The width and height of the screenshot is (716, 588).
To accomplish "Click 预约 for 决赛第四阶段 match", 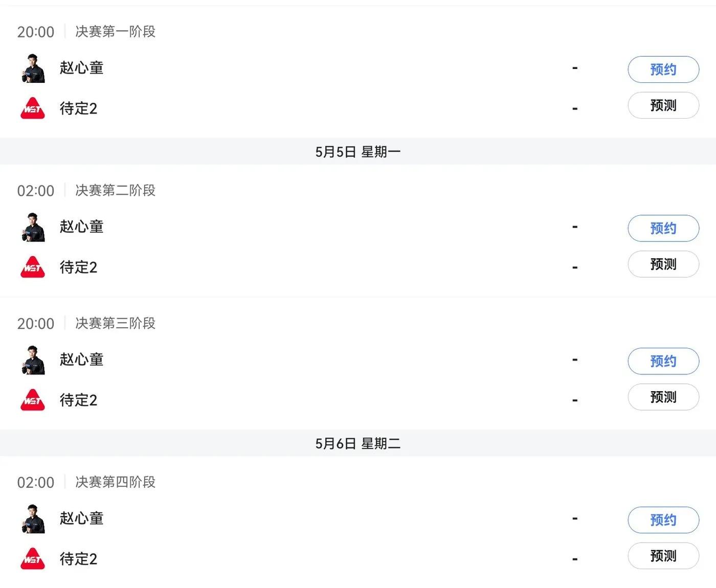I will (663, 521).
